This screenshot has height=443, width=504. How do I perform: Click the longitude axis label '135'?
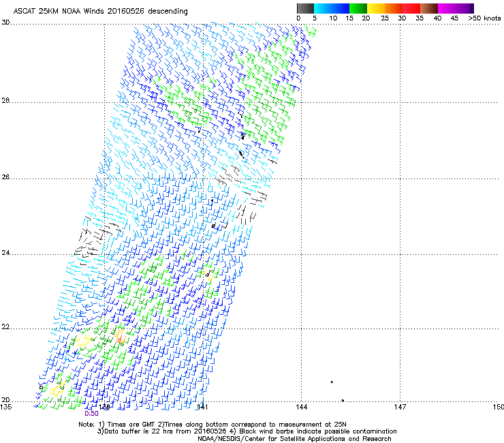(5, 407)
